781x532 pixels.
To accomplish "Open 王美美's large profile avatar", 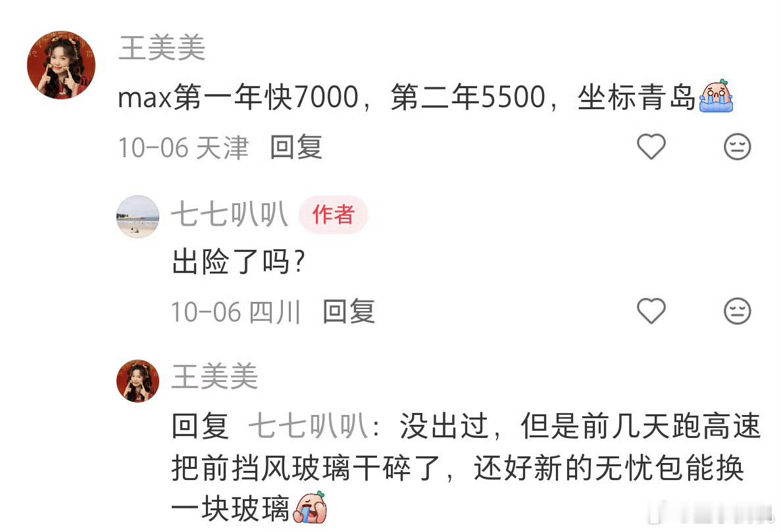I will tap(61, 64).
